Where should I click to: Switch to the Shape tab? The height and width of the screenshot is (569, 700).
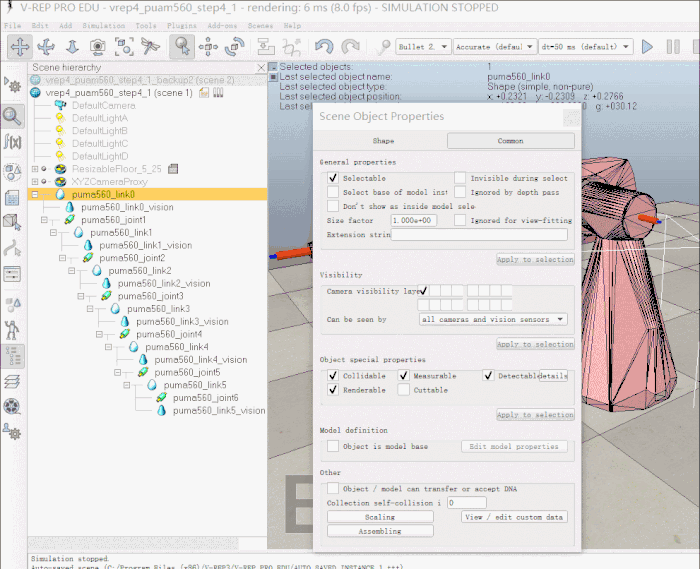(x=383, y=141)
